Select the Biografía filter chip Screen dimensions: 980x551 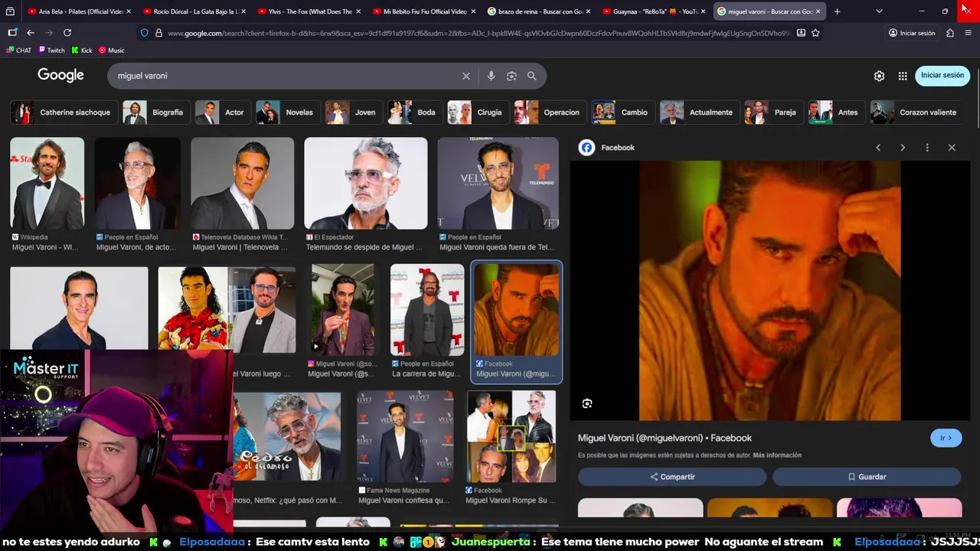(157, 112)
